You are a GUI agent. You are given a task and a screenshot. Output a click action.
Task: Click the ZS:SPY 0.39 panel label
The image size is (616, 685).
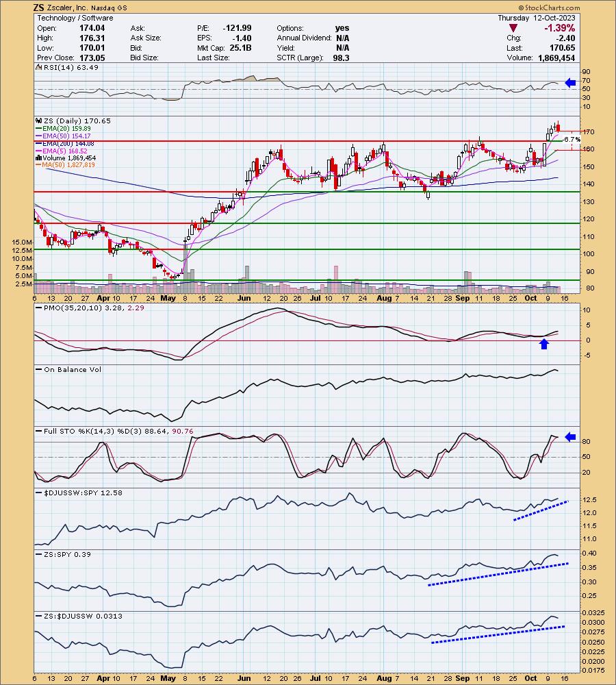tap(67, 554)
